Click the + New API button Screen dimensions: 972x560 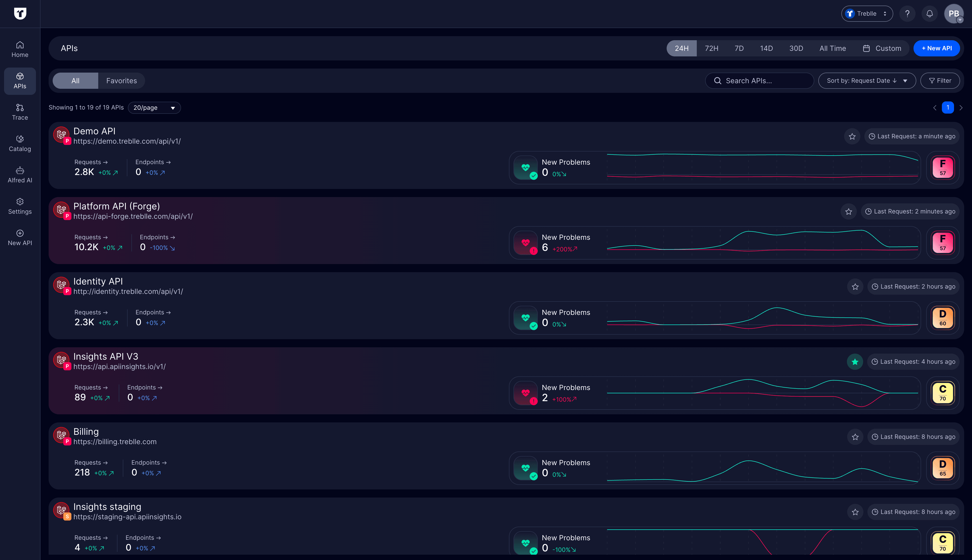[936, 49]
